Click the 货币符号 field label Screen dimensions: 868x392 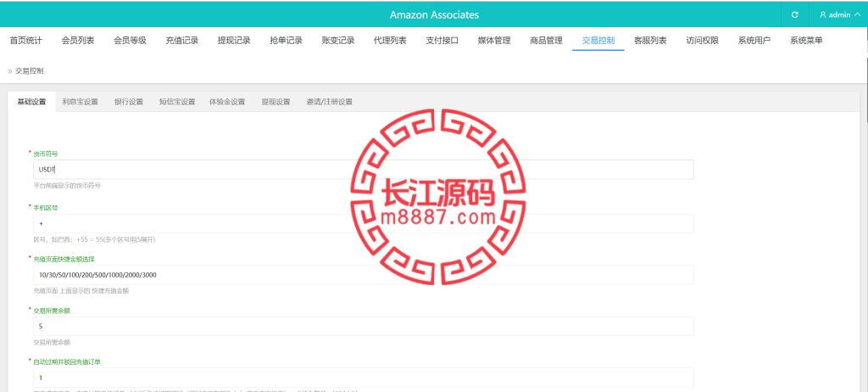tap(46, 153)
